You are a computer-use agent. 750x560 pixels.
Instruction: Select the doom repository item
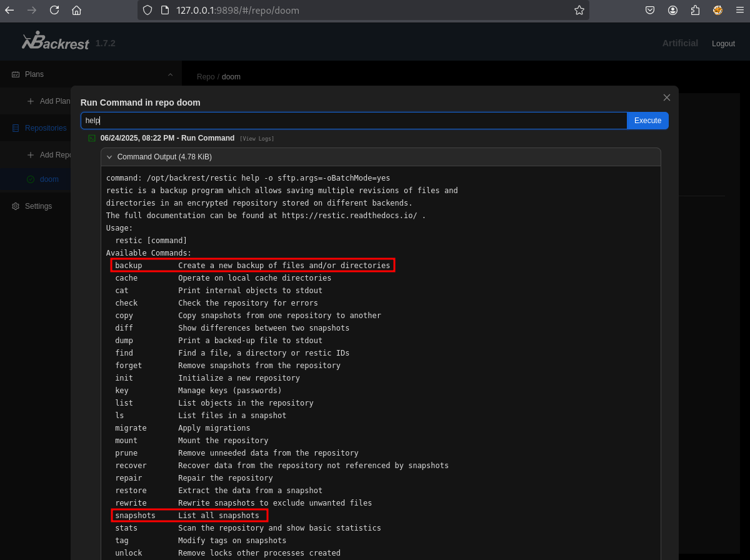(49, 179)
